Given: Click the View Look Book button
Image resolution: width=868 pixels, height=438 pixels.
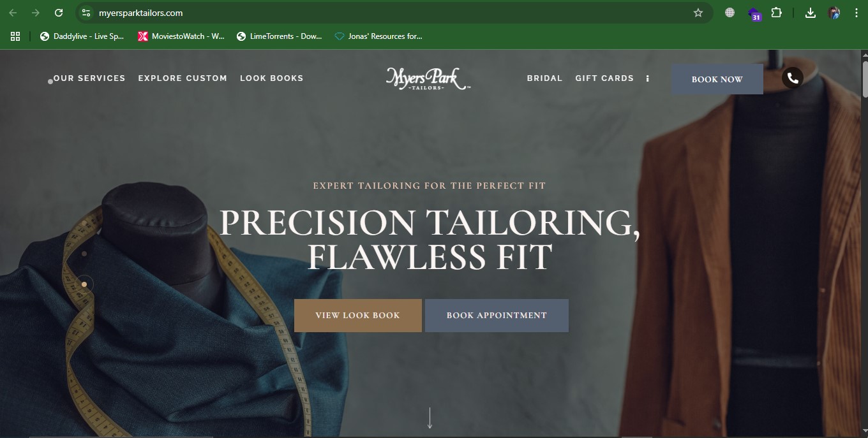Looking at the screenshot, I should (x=358, y=316).
